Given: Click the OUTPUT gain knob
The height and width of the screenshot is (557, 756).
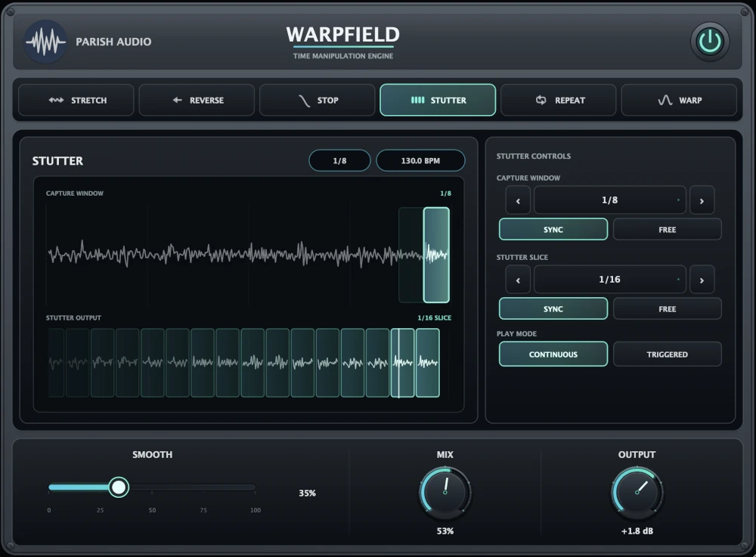Looking at the screenshot, I should pyautogui.click(x=637, y=492).
